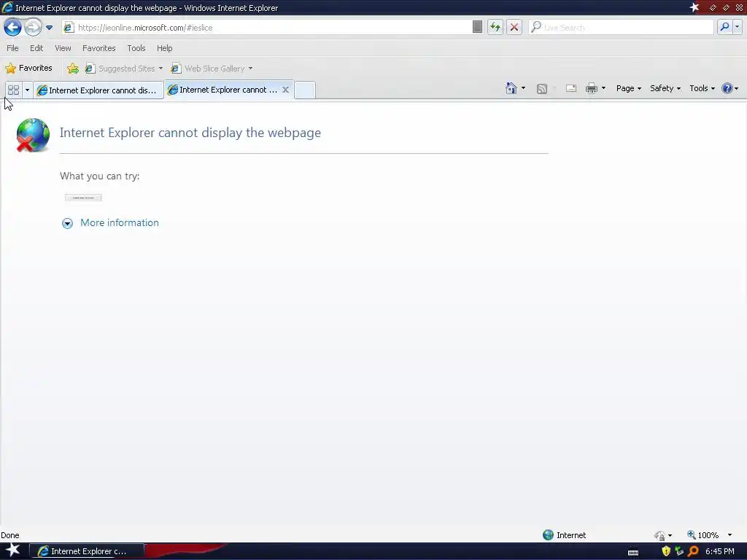Click the 100% zoom level button

tap(703, 534)
